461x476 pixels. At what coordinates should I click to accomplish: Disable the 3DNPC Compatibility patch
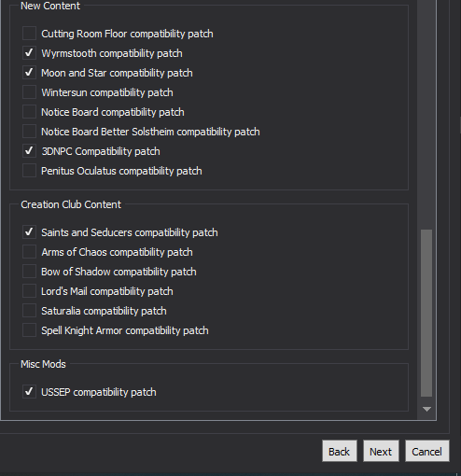(29, 151)
